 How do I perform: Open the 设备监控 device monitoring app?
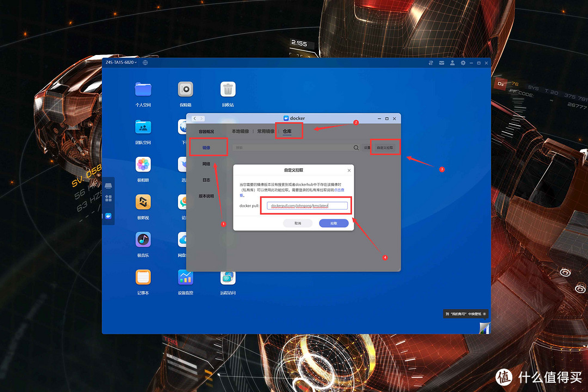185,278
